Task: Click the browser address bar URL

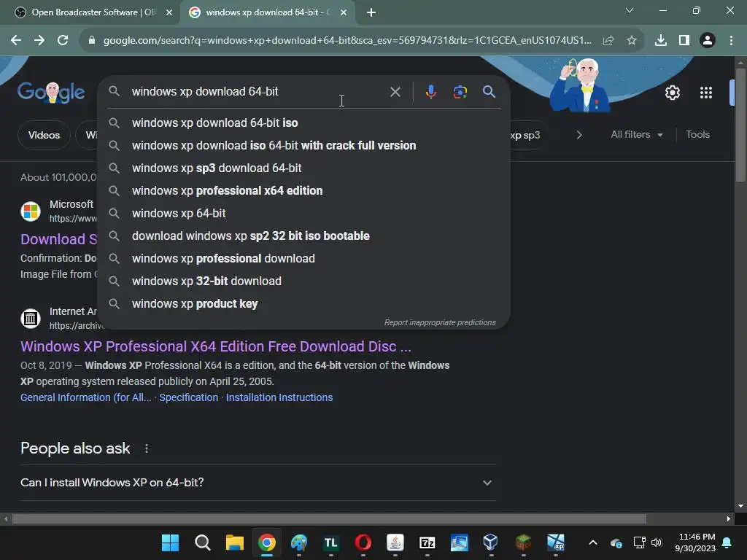Action: 347,41
